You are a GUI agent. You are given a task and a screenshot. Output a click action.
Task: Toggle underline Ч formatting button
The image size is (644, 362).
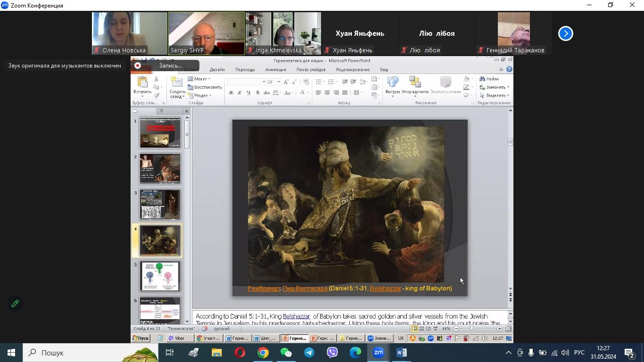point(248,93)
